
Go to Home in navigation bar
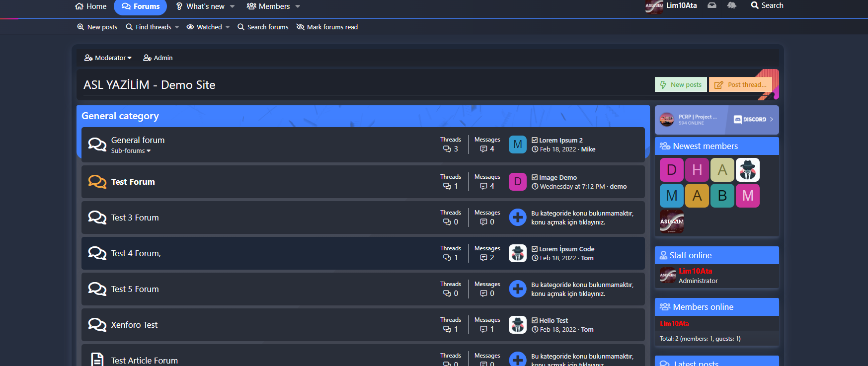pos(90,6)
